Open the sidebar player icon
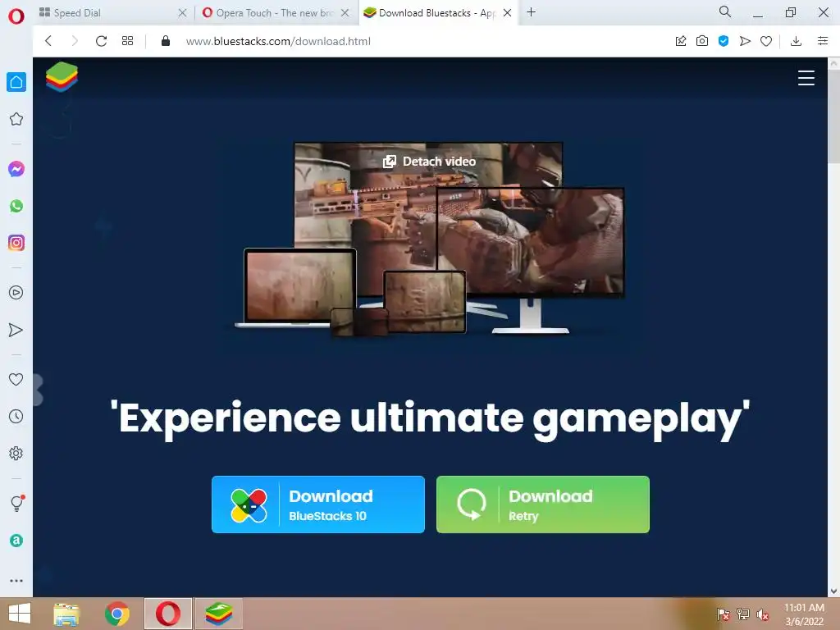Image resolution: width=840 pixels, height=630 pixels. 16,293
